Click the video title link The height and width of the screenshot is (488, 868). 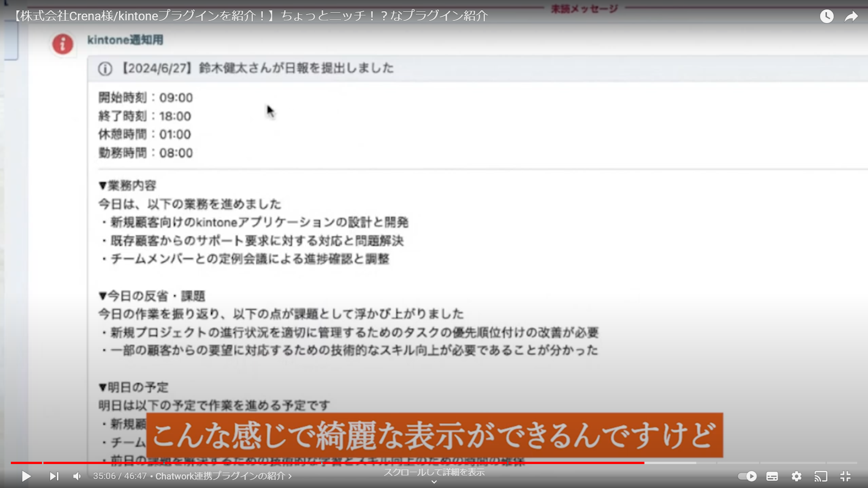tap(250, 16)
